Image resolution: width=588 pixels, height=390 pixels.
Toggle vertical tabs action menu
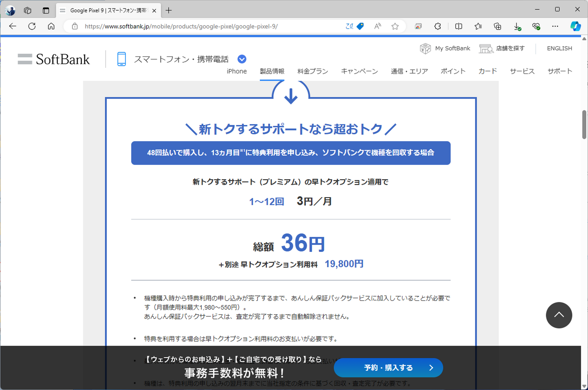click(46, 10)
